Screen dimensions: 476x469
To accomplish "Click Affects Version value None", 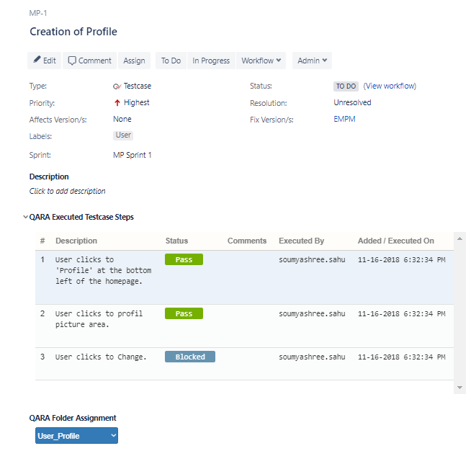I will (122, 119).
